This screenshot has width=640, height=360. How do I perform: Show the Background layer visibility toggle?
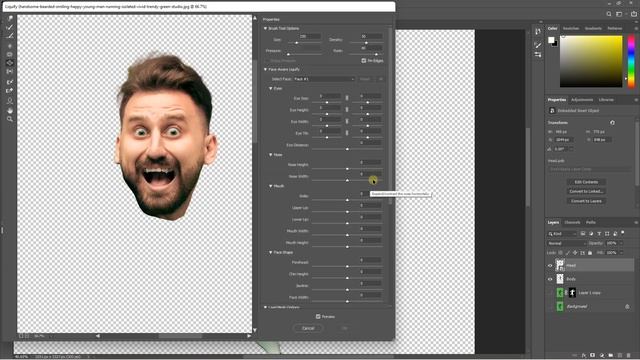tap(550, 307)
